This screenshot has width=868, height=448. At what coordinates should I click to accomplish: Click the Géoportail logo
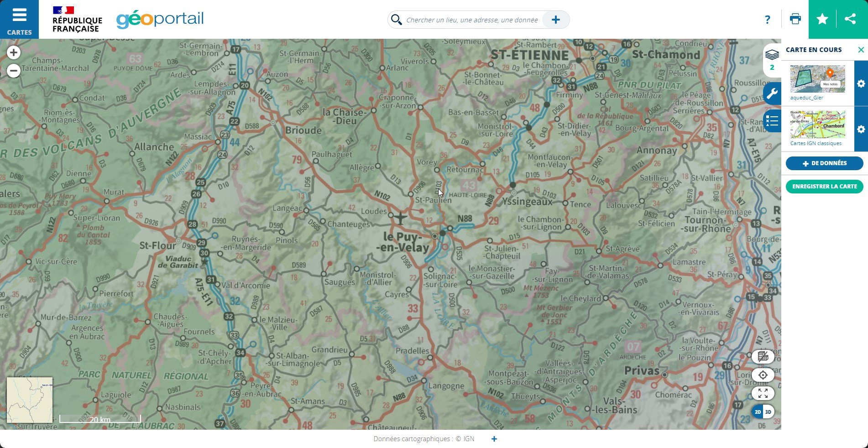point(160,20)
